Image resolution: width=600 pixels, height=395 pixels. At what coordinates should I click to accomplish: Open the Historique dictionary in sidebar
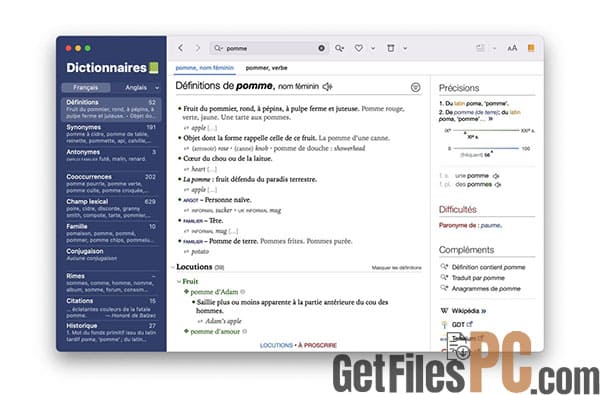[x=111, y=332]
